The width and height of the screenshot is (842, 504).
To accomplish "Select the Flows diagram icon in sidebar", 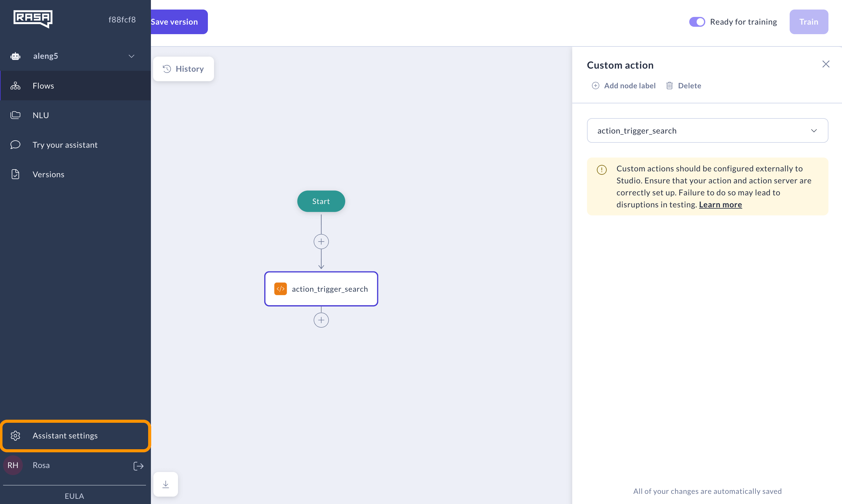I will [15, 86].
